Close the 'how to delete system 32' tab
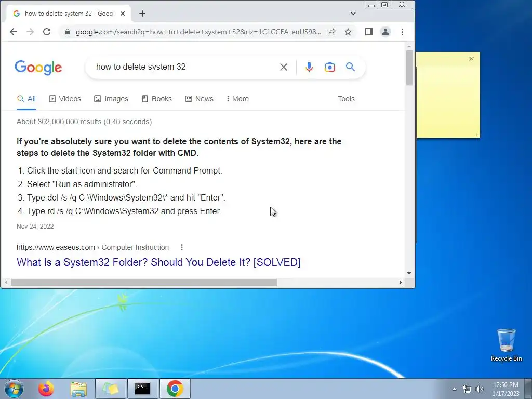532x399 pixels. [123, 14]
